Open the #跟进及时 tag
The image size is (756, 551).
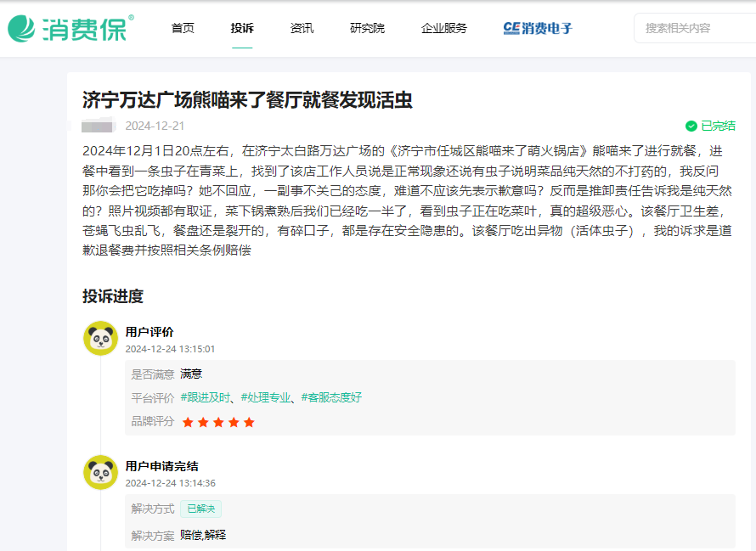205,397
